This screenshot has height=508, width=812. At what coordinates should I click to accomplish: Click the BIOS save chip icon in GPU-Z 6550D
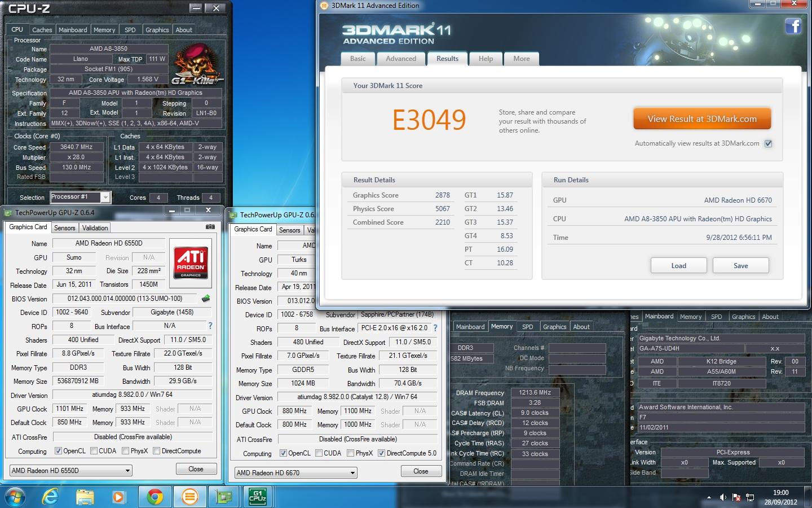206,298
